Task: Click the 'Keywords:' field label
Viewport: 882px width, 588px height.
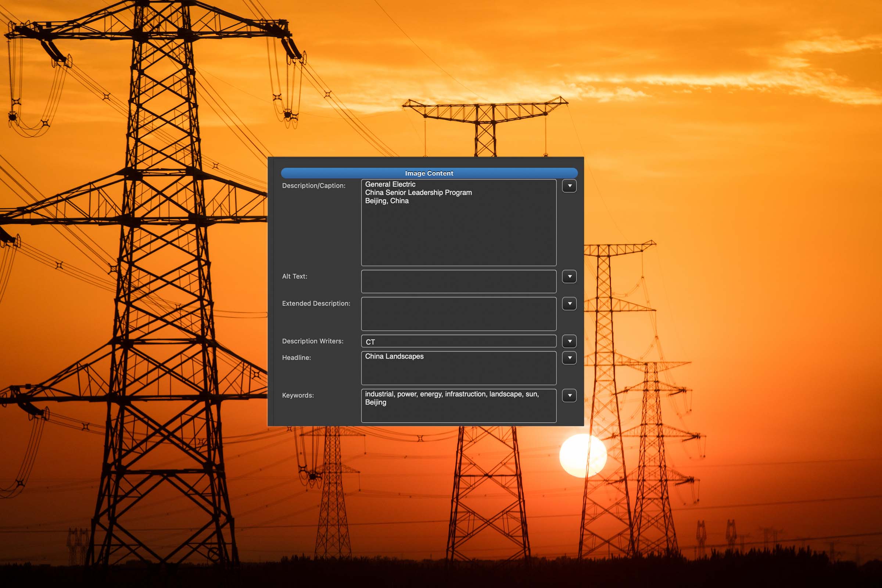Action: [x=298, y=395]
